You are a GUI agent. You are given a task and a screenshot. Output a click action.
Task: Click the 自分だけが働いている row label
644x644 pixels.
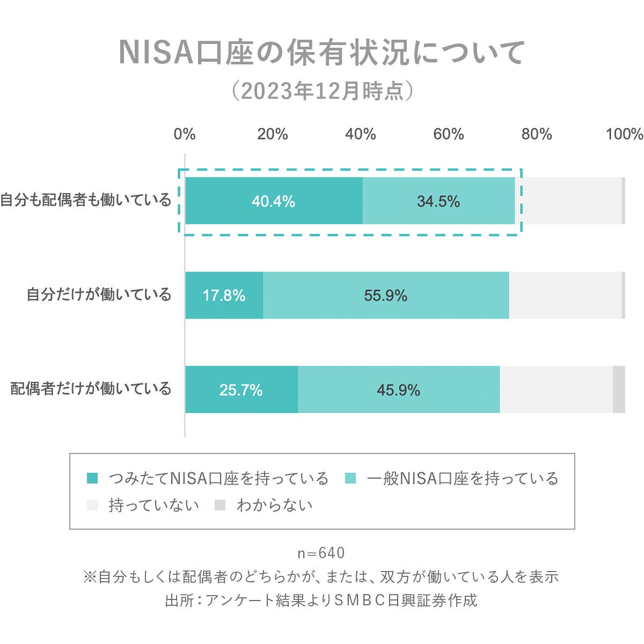99,294
